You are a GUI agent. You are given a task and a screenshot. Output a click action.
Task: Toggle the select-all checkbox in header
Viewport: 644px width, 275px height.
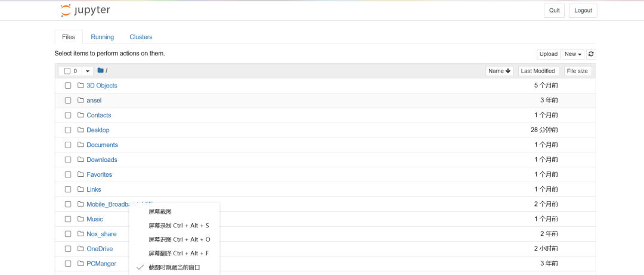tap(67, 71)
